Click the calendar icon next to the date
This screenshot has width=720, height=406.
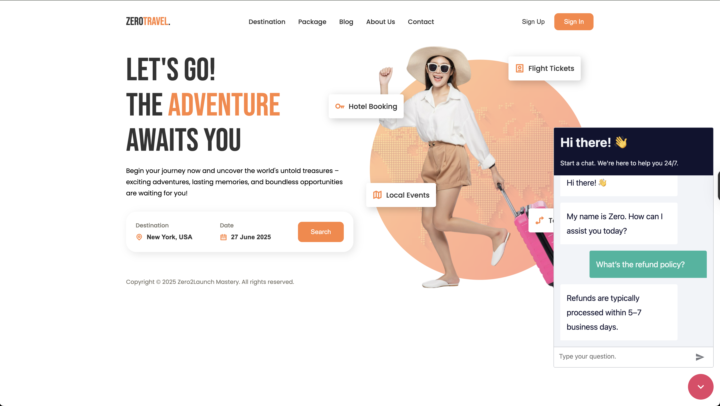click(223, 237)
